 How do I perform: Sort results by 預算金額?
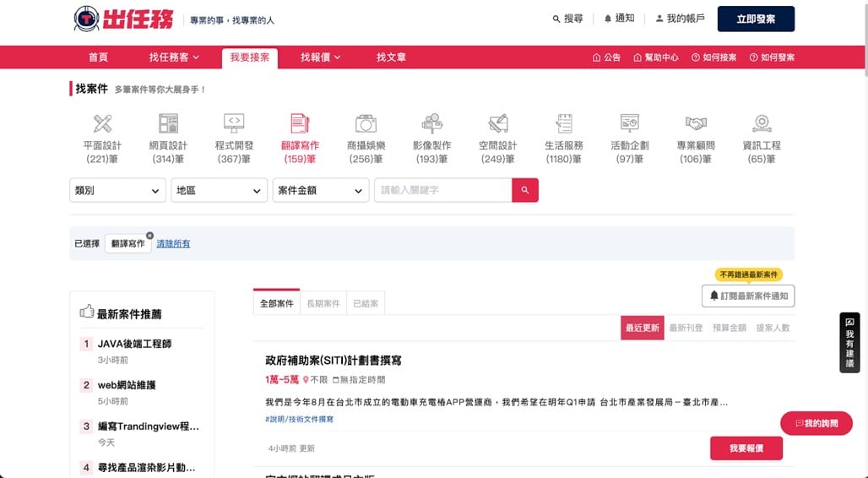point(730,328)
